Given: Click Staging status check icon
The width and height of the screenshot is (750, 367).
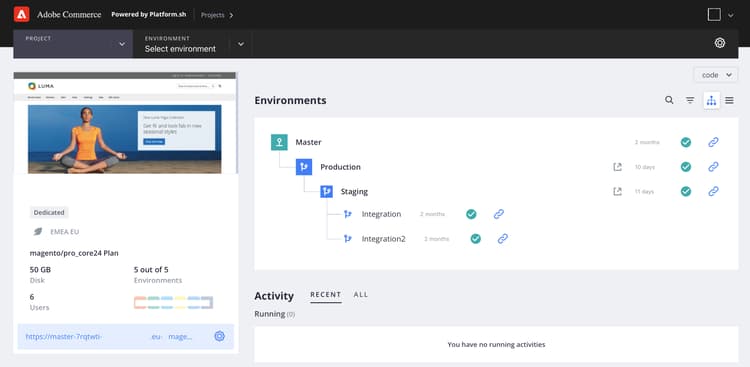Looking at the screenshot, I should [686, 191].
